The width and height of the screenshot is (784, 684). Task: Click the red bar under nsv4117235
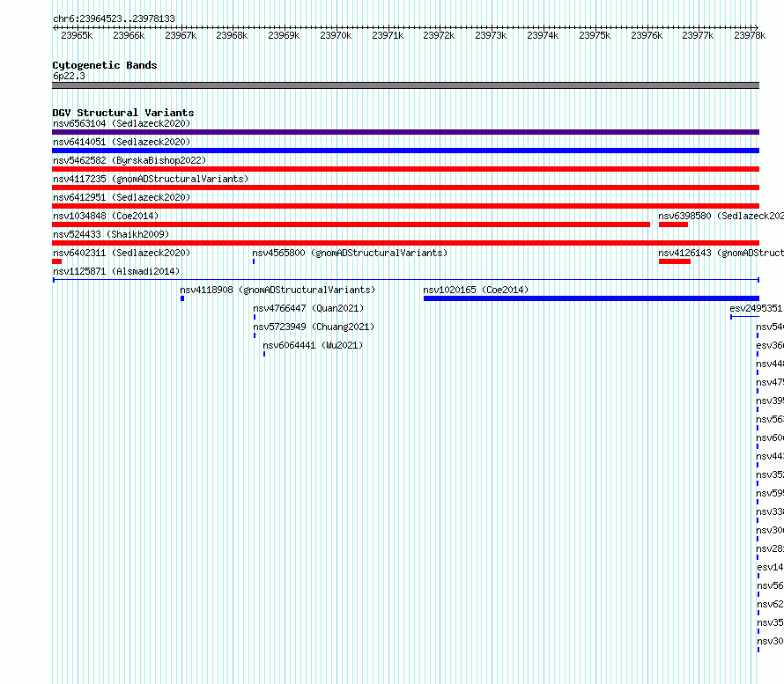[x=405, y=188]
